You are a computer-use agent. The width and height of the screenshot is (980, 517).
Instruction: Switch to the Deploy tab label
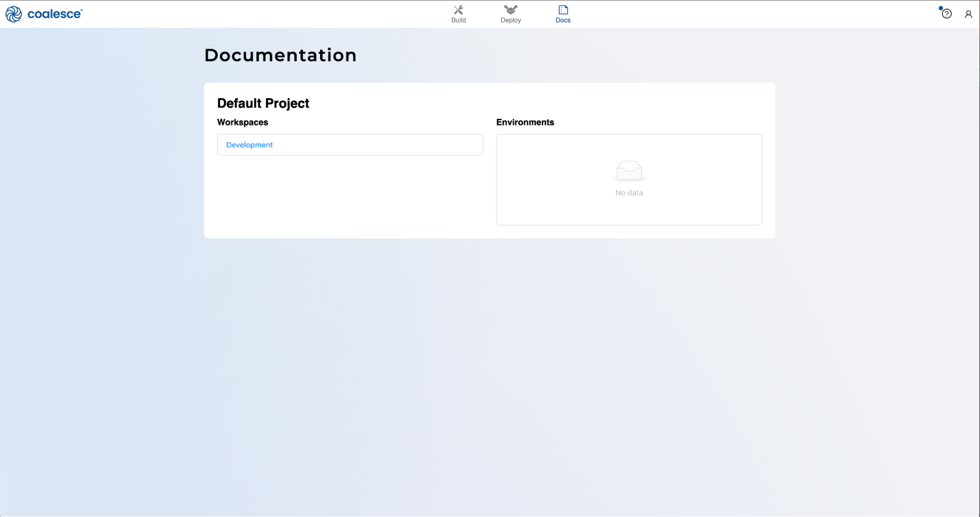click(x=510, y=20)
